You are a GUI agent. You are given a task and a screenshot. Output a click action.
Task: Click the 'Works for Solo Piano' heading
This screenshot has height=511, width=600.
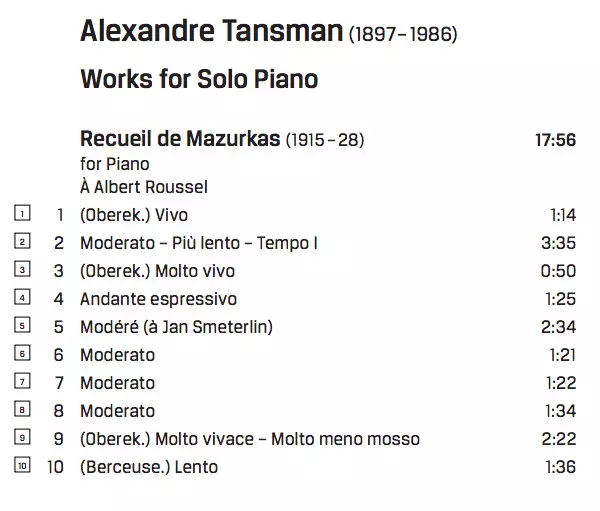(x=199, y=79)
